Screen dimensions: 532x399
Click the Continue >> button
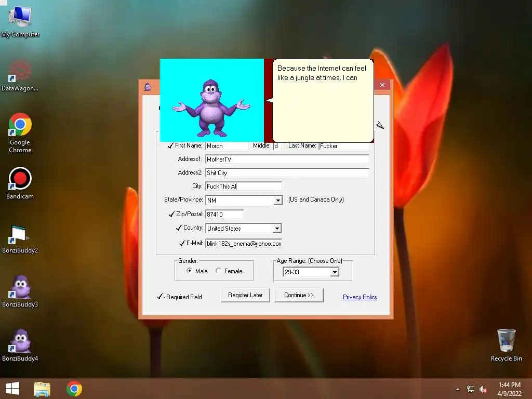coord(299,295)
